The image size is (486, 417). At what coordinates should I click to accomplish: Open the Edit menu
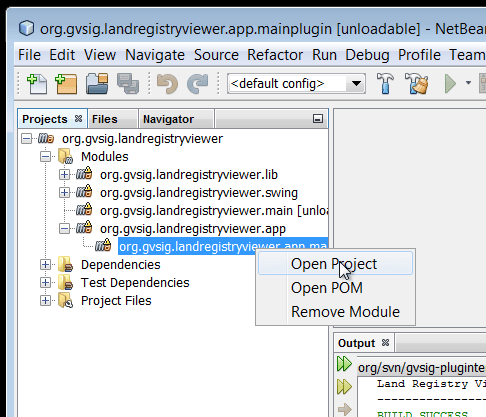(62, 55)
